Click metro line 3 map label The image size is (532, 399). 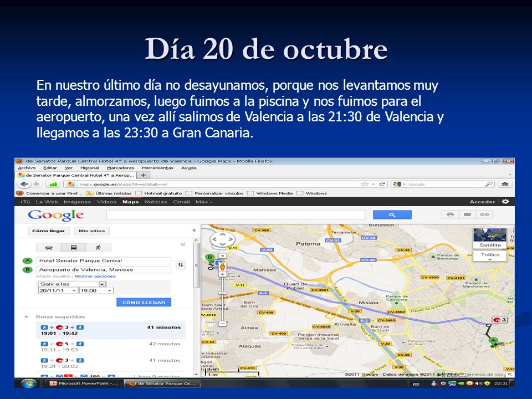pyautogui.click(x=500, y=320)
